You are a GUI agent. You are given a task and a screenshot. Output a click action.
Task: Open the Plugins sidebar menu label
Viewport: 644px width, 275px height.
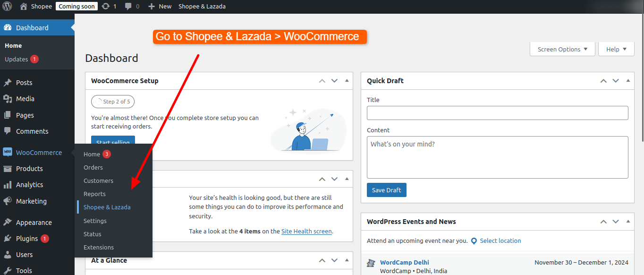coord(27,239)
